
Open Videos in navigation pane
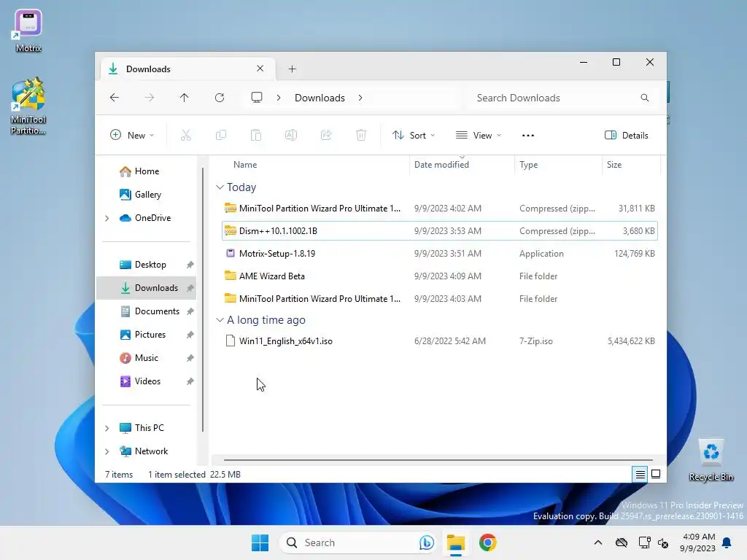point(147,381)
